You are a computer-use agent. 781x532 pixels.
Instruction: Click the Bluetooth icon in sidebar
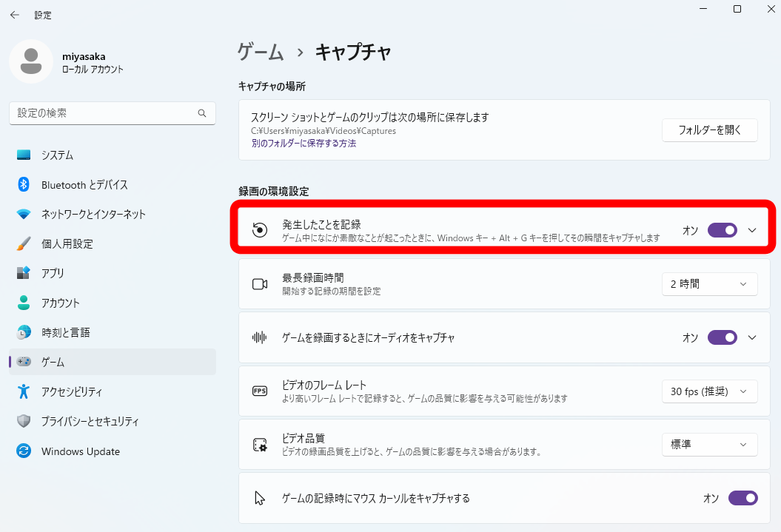point(24,184)
